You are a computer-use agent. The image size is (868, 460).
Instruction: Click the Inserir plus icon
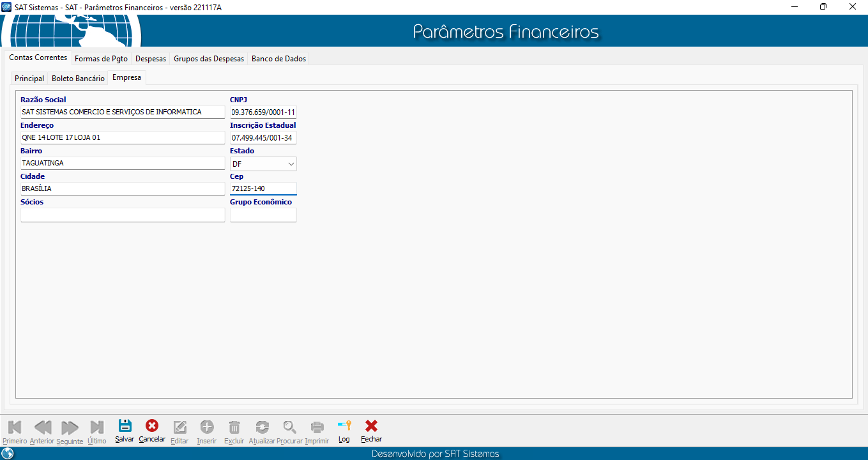207,427
